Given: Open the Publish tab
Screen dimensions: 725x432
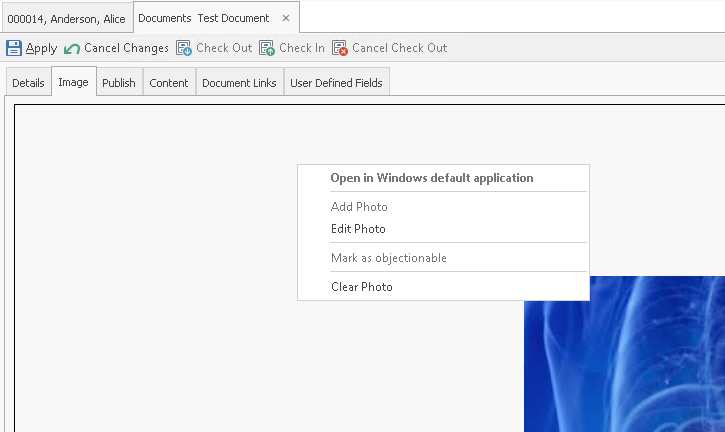Looking at the screenshot, I should point(119,83).
